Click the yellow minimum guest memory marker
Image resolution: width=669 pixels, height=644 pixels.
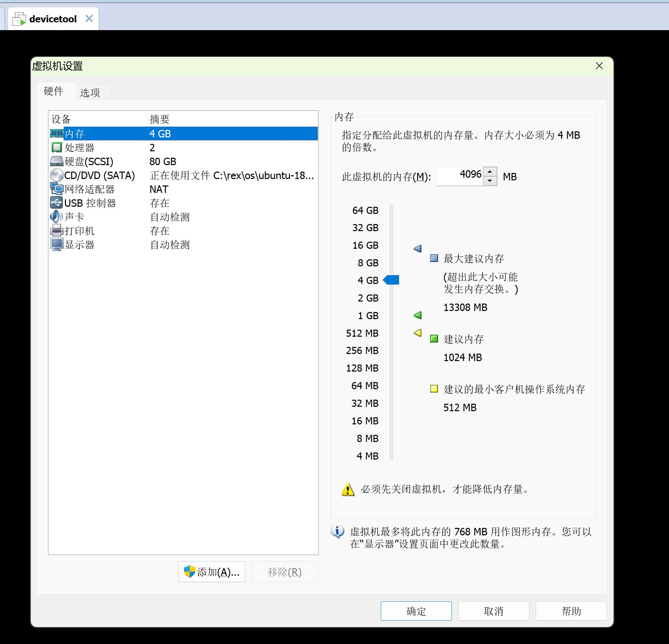tap(418, 333)
